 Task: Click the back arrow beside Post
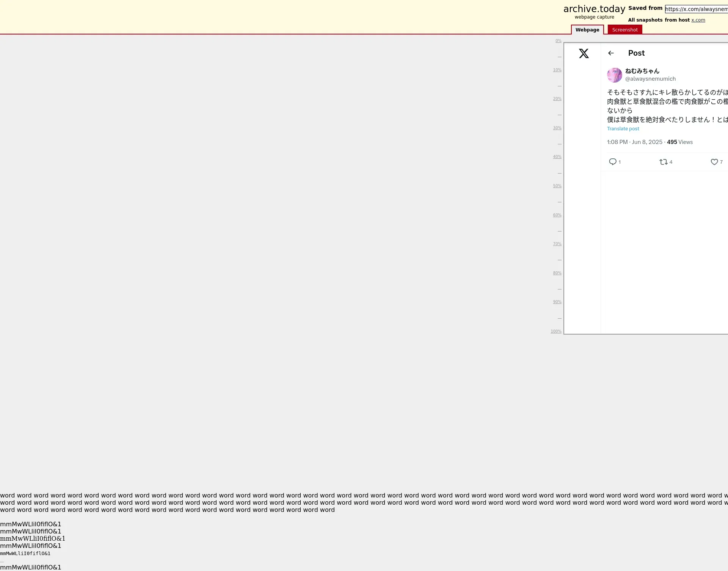tap(611, 53)
